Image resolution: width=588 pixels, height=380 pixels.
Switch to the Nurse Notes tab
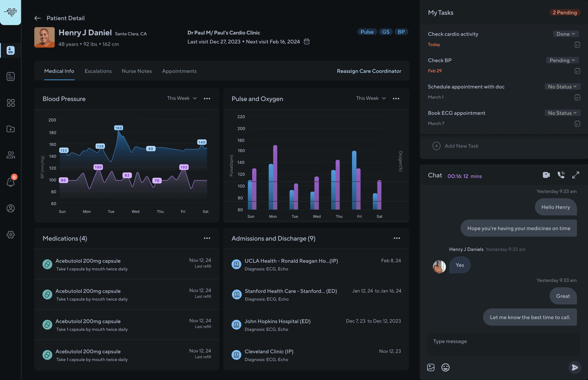tap(137, 71)
